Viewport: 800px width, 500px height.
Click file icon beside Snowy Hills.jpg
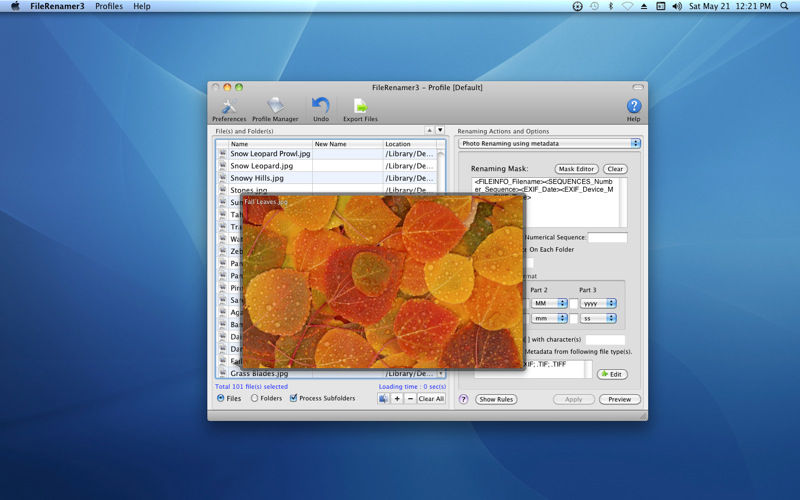pyautogui.click(x=222, y=178)
